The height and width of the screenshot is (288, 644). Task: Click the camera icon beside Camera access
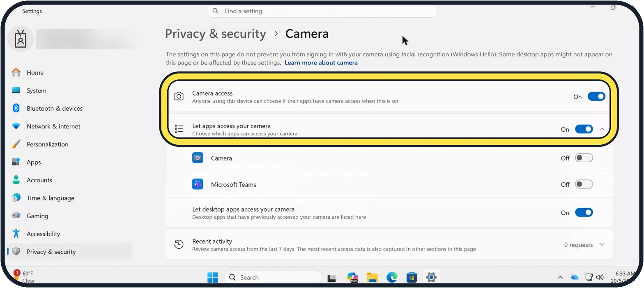click(x=179, y=96)
